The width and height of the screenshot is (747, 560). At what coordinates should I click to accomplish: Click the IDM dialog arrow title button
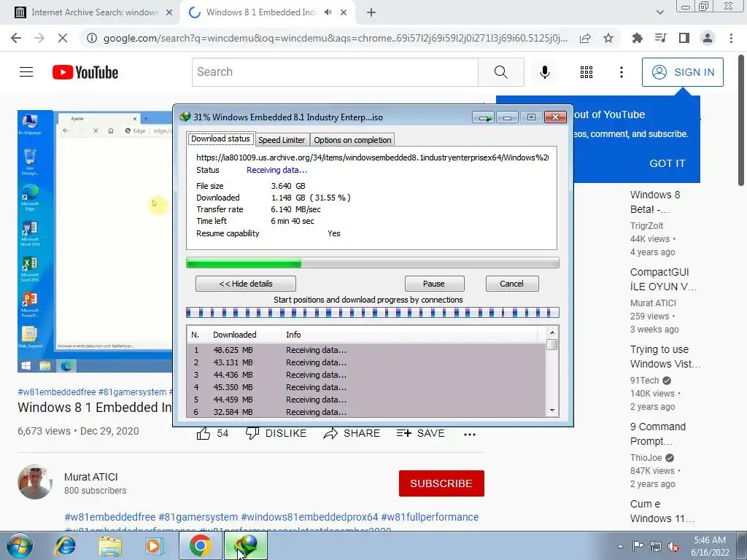pos(484,117)
